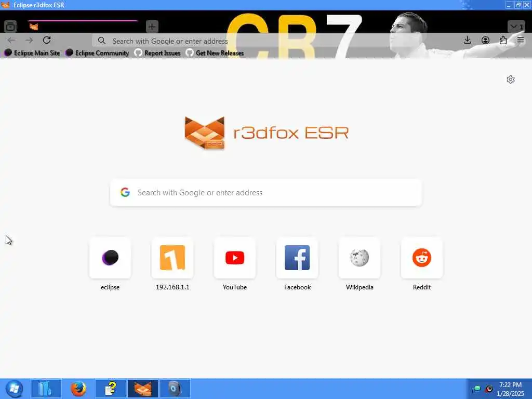
Task: Open the blue disc taskbar app icon
Action: (x=175, y=389)
